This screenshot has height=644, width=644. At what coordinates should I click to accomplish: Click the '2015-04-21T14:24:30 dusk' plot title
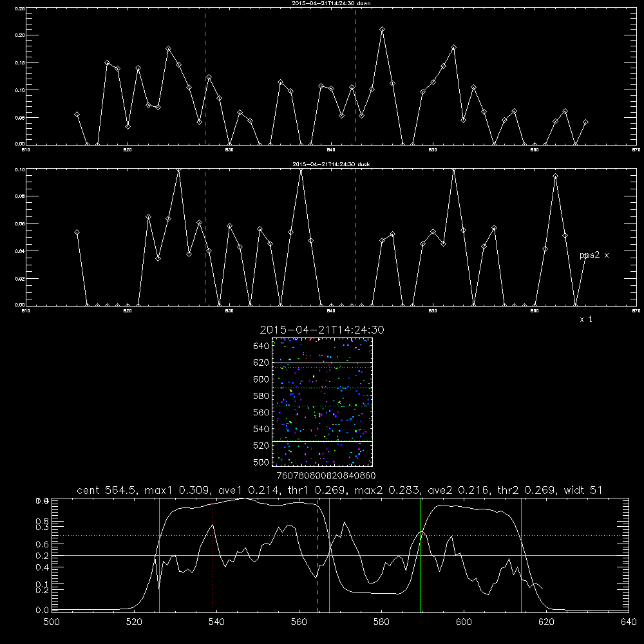click(x=331, y=164)
